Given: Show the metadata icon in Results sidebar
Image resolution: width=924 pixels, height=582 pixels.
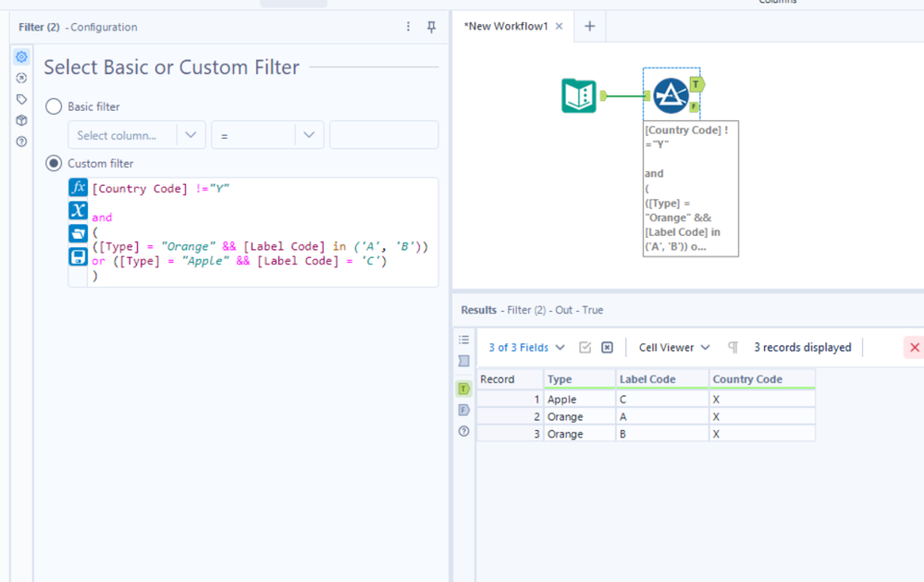Looking at the screenshot, I should 463,361.
